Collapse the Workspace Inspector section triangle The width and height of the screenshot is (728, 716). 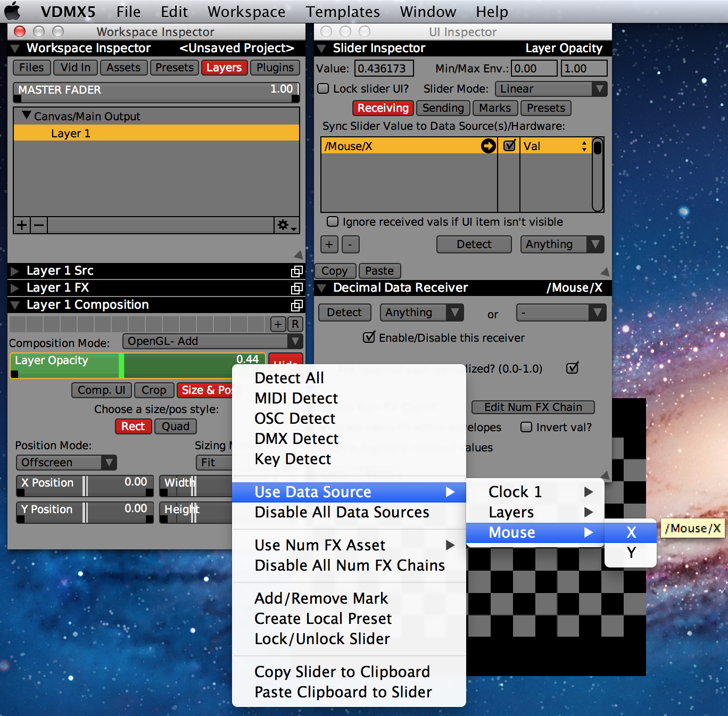point(15,48)
